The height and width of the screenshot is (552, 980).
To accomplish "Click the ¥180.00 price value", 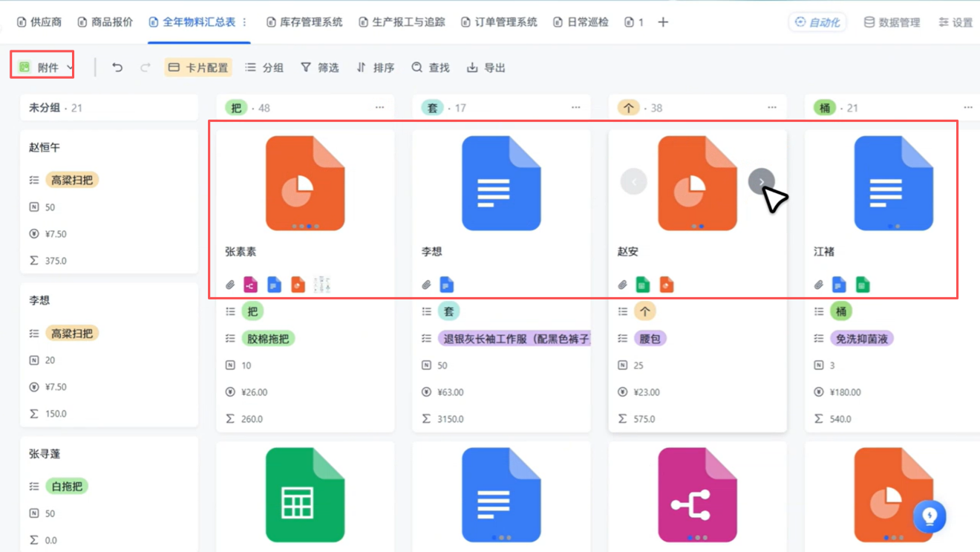I will [845, 392].
